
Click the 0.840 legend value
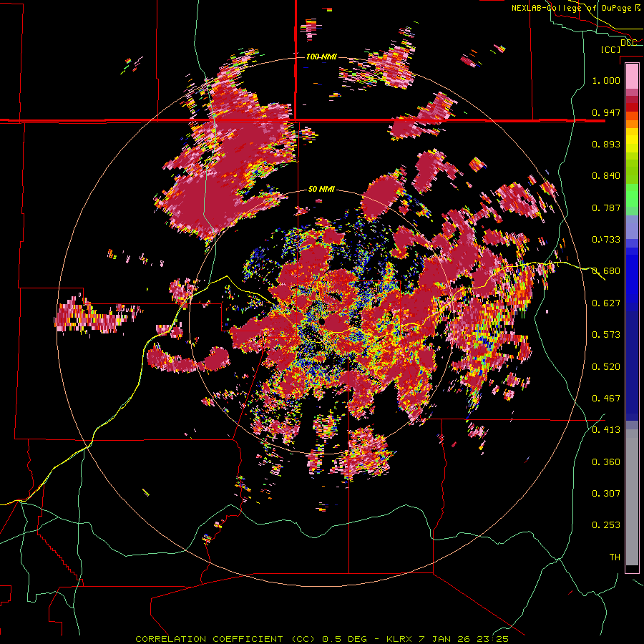(x=606, y=176)
